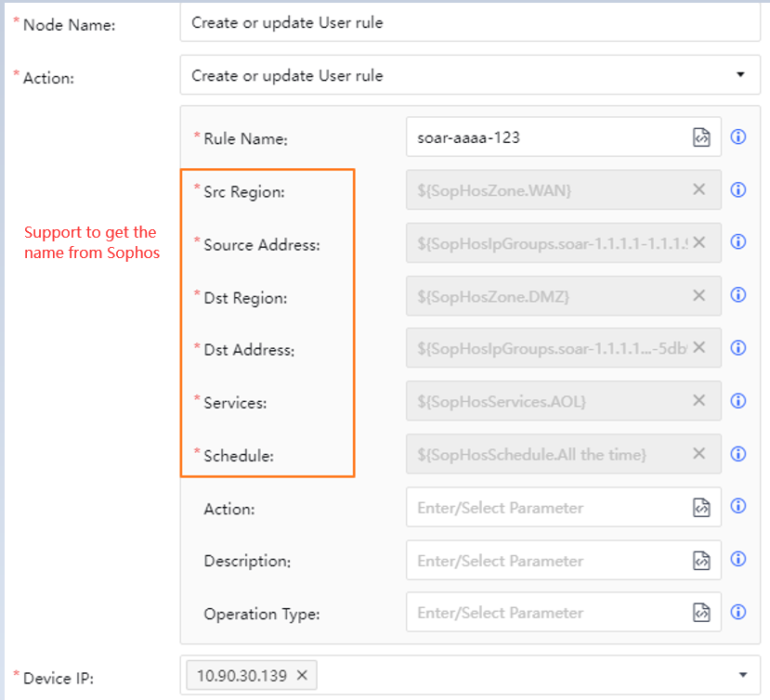Click the parameter picker icon in Rule Name

point(701,137)
